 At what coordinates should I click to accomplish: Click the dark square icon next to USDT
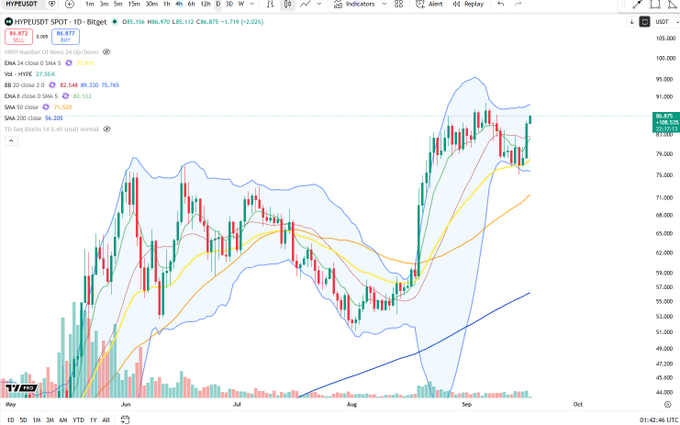(644, 22)
